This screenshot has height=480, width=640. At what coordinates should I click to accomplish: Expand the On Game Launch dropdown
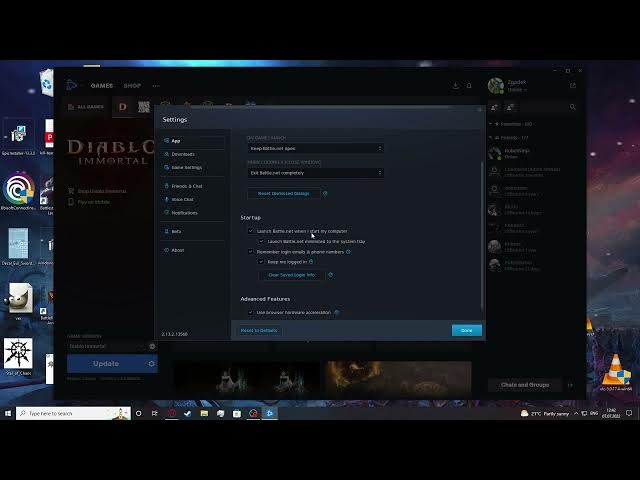[x=316, y=149]
